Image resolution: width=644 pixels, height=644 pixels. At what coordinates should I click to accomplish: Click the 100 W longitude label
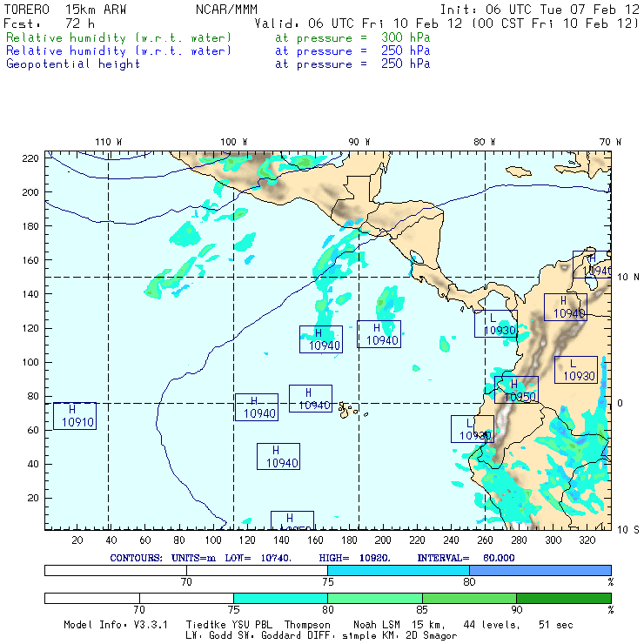[232, 141]
